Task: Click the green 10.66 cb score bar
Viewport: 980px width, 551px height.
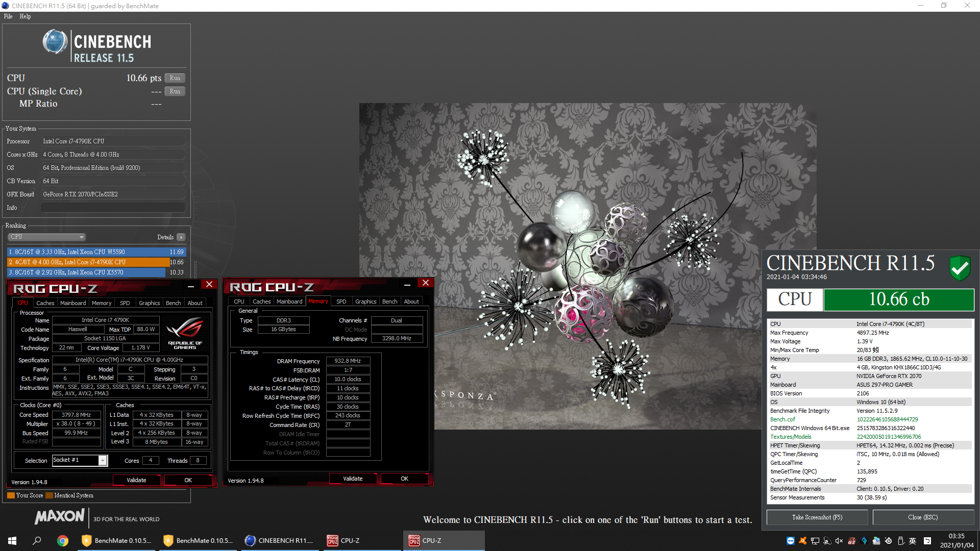Action: point(899,299)
